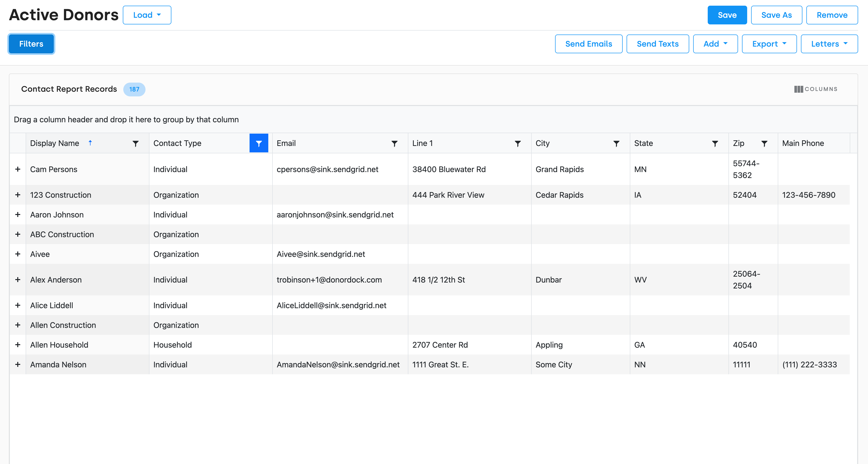Open the Letters dropdown menu

[x=829, y=44]
